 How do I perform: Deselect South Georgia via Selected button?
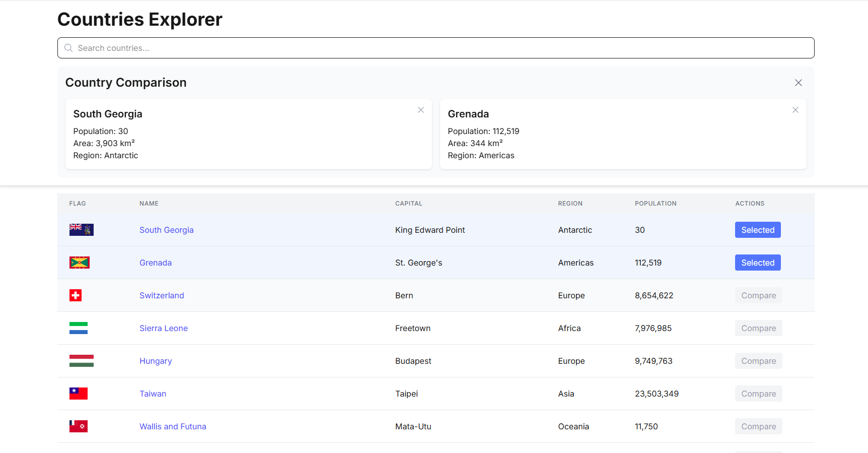(758, 230)
